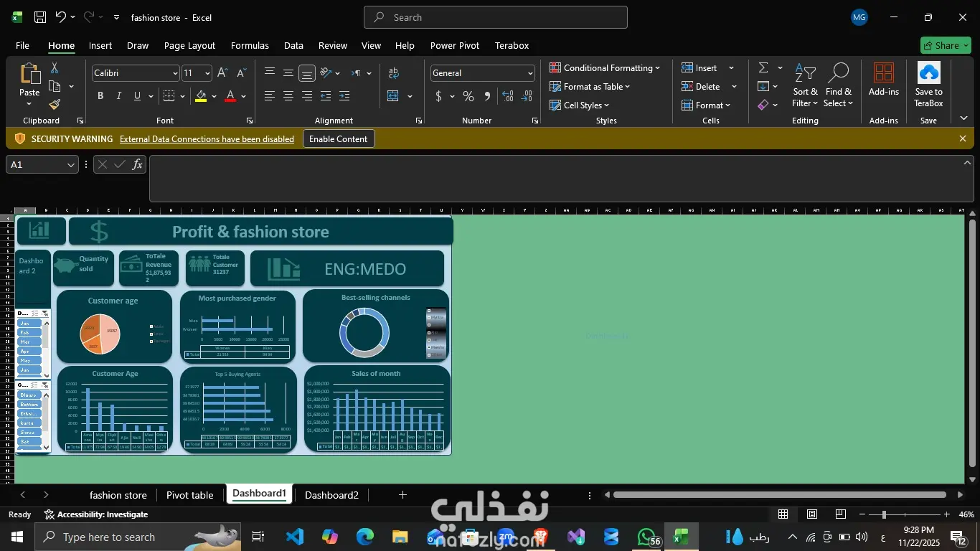980x551 pixels.
Task: Open the Insert ribbon tab
Action: click(x=100, y=45)
